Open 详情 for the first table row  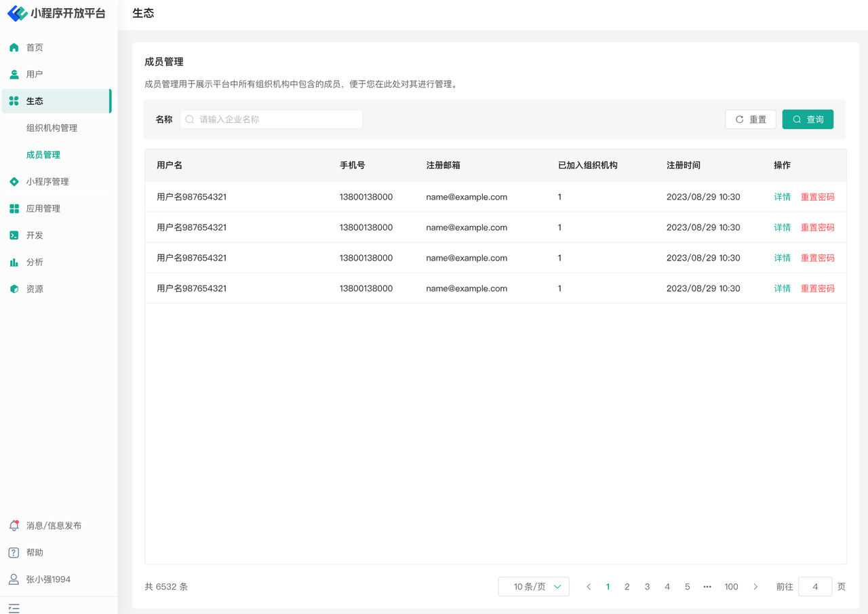coord(782,197)
